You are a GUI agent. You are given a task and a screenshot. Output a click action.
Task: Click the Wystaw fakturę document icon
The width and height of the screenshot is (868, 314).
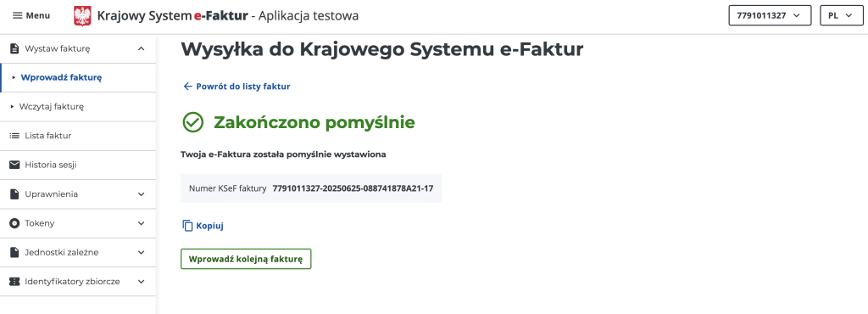(x=14, y=48)
